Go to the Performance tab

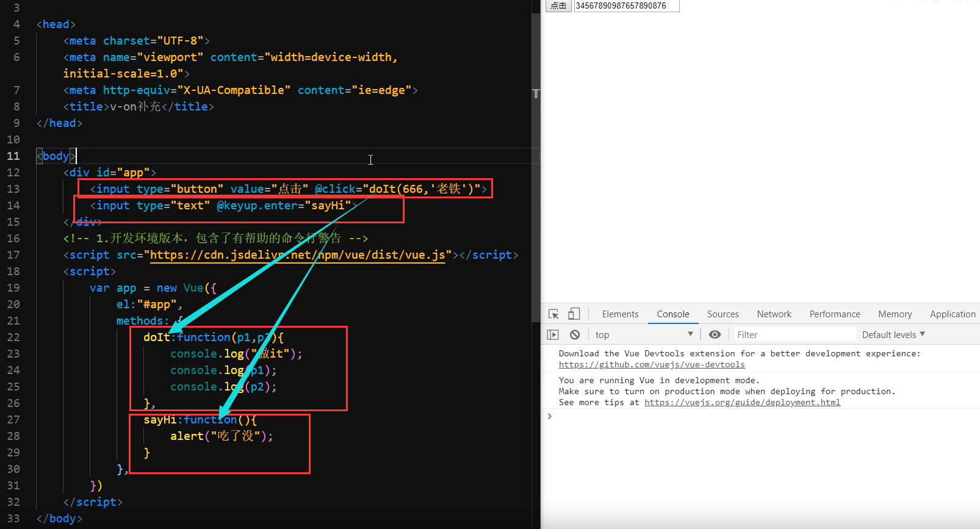click(834, 314)
